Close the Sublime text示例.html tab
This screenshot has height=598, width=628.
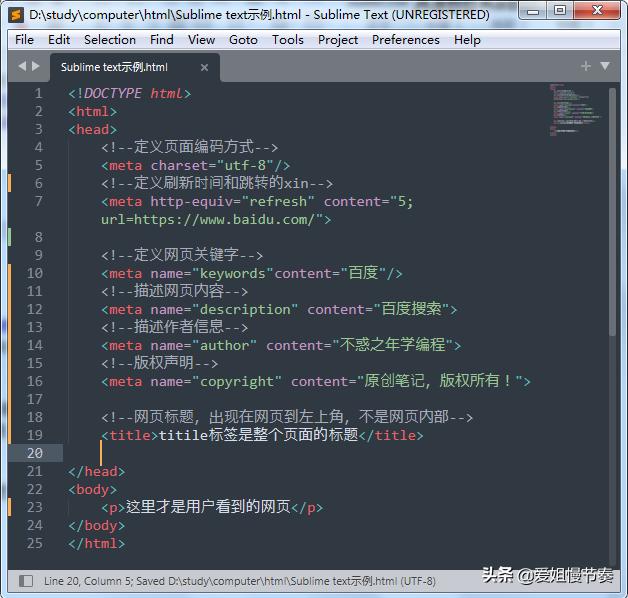204,67
